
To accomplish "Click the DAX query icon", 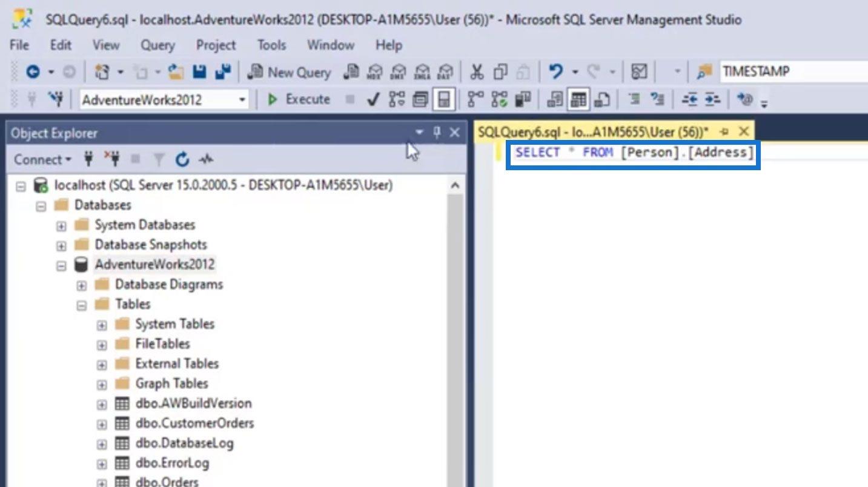I will [445, 72].
